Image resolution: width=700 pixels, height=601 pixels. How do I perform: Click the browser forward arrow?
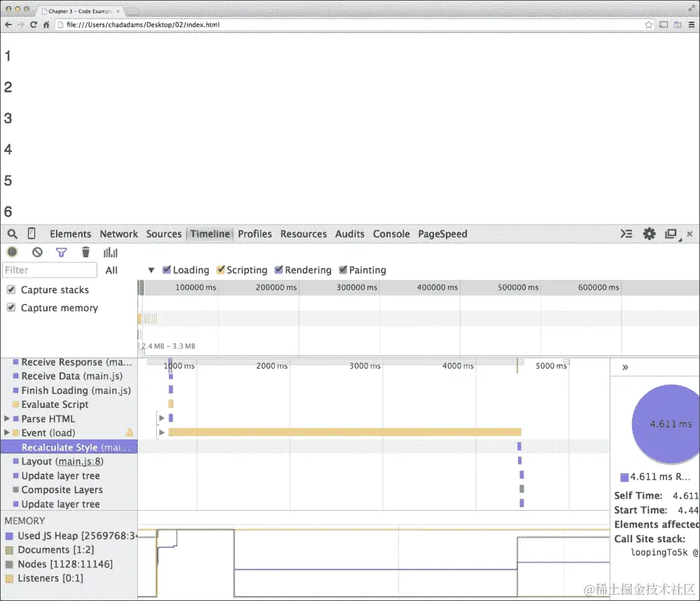[20, 24]
